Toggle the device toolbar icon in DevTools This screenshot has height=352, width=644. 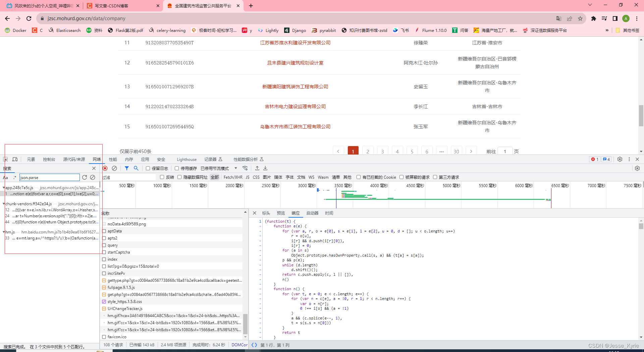[x=15, y=159]
